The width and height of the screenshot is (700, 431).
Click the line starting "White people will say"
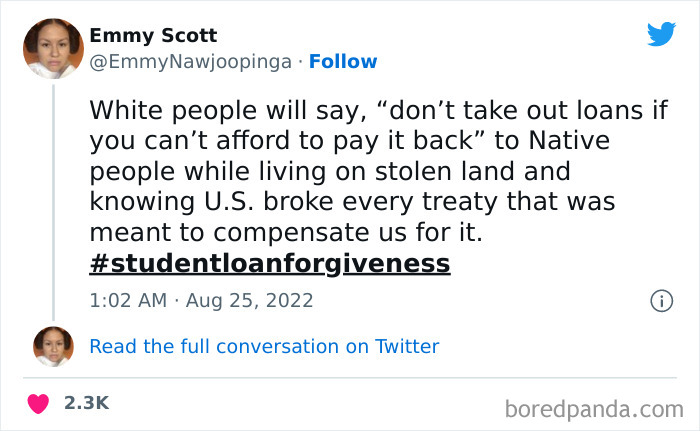coord(378,109)
